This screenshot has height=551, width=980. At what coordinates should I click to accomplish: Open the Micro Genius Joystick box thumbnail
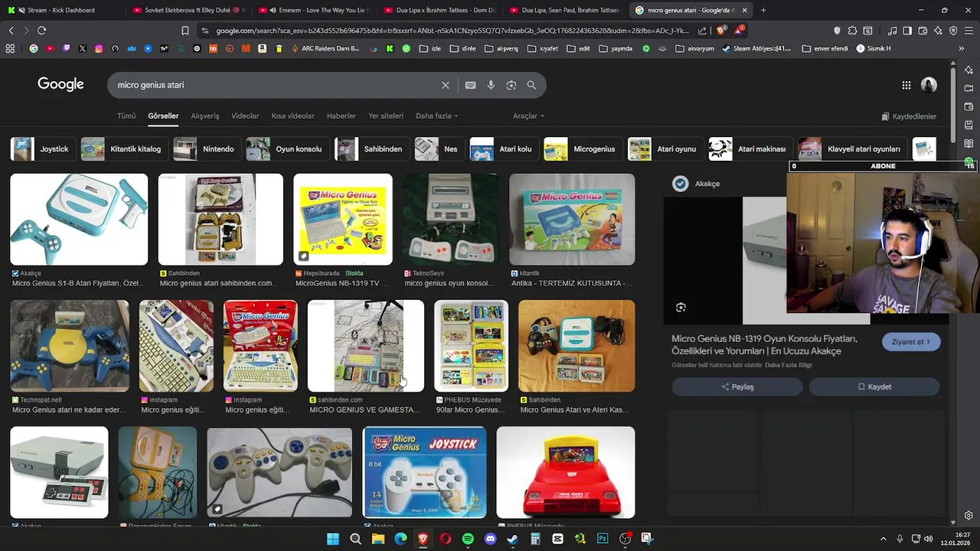[x=424, y=472]
